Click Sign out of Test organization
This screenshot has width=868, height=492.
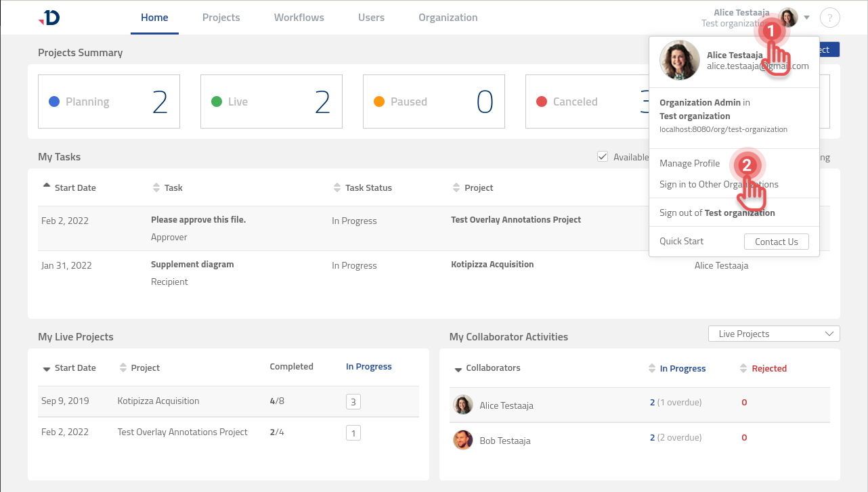(x=717, y=213)
